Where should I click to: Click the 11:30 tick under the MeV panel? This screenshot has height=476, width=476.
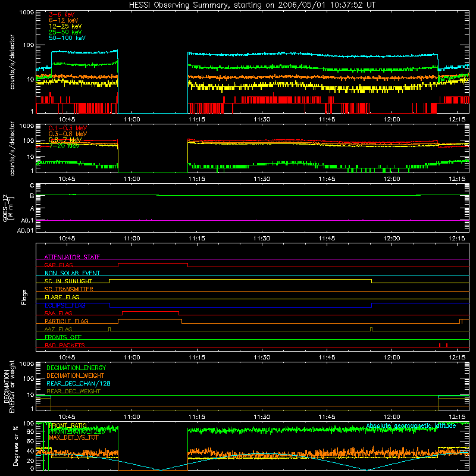pos(262,179)
